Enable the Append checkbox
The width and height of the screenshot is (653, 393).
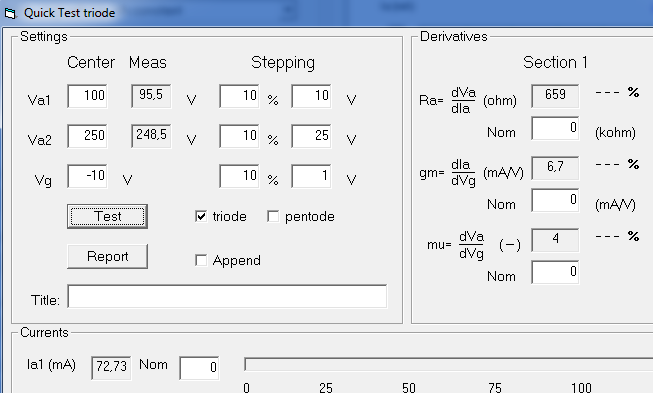point(201,261)
